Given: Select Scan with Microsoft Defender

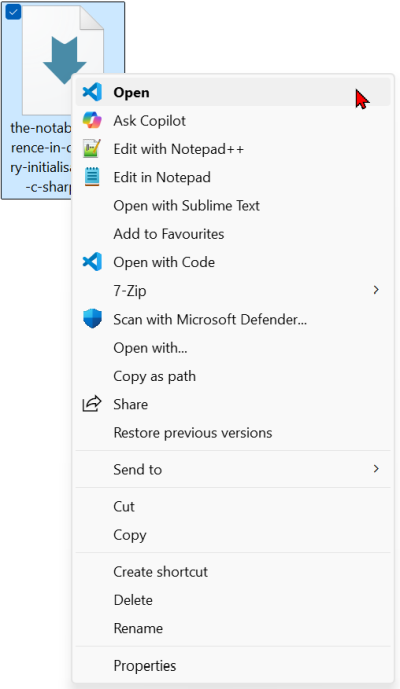Looking at the screenshot, I should click(233, 319).
